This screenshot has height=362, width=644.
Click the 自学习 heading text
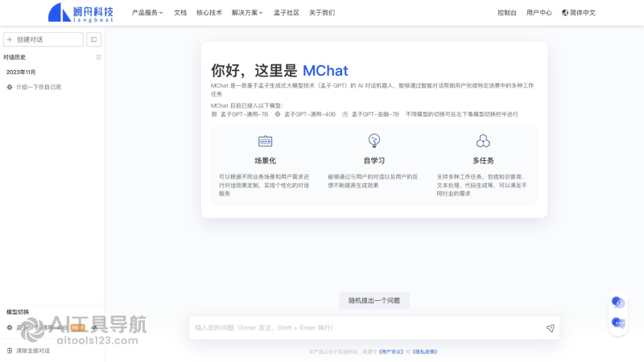[374, 160]
